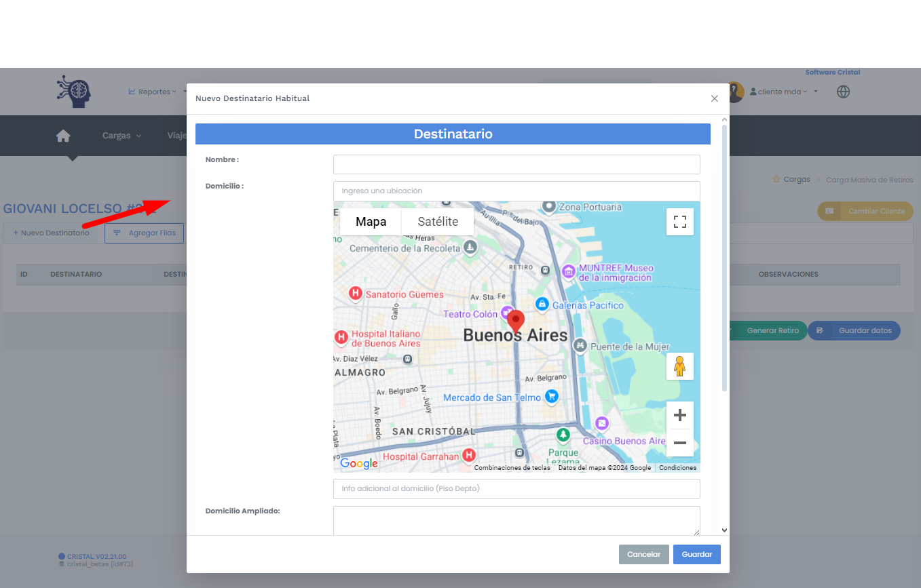Screen dimensions: 921x588
Task: Click the Nombre input field
Action: tap(516, 164)
